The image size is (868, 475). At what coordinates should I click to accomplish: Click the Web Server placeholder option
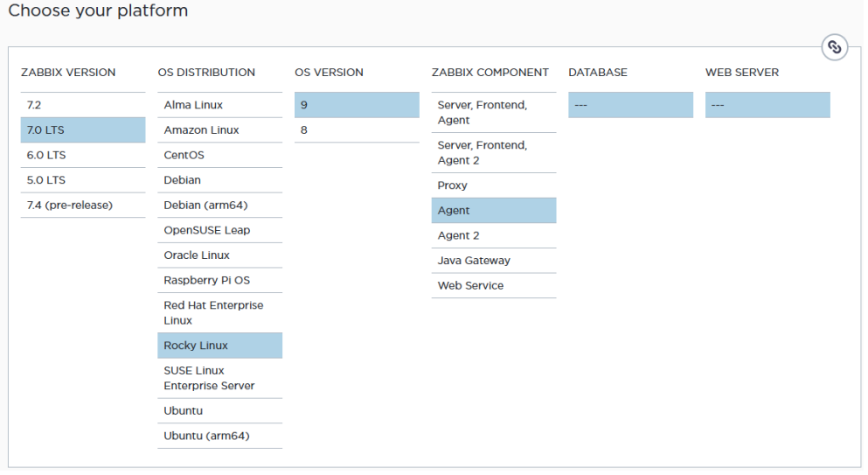767,105
